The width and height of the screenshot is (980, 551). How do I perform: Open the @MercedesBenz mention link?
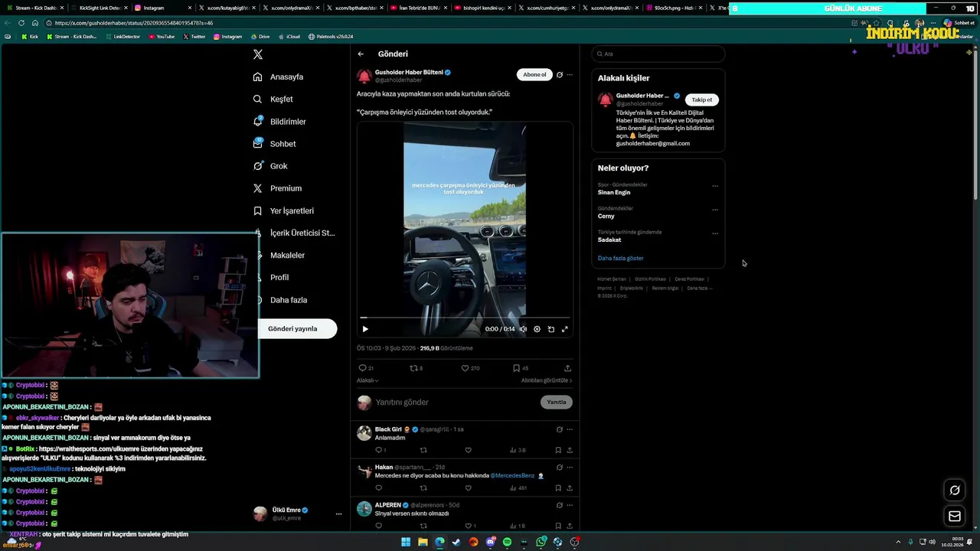[512, 476]
